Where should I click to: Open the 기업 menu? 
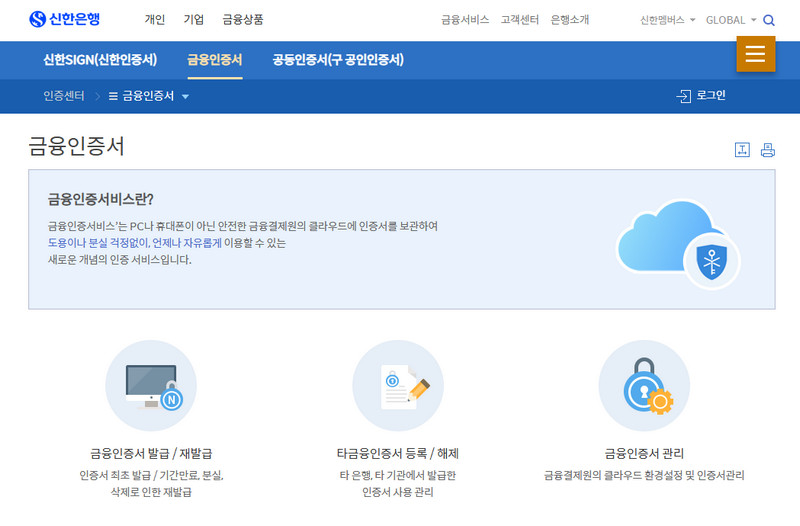193,19
